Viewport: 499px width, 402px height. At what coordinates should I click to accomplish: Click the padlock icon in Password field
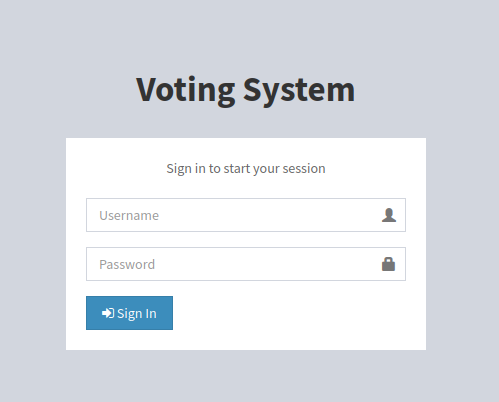click(x=388, y=264)
